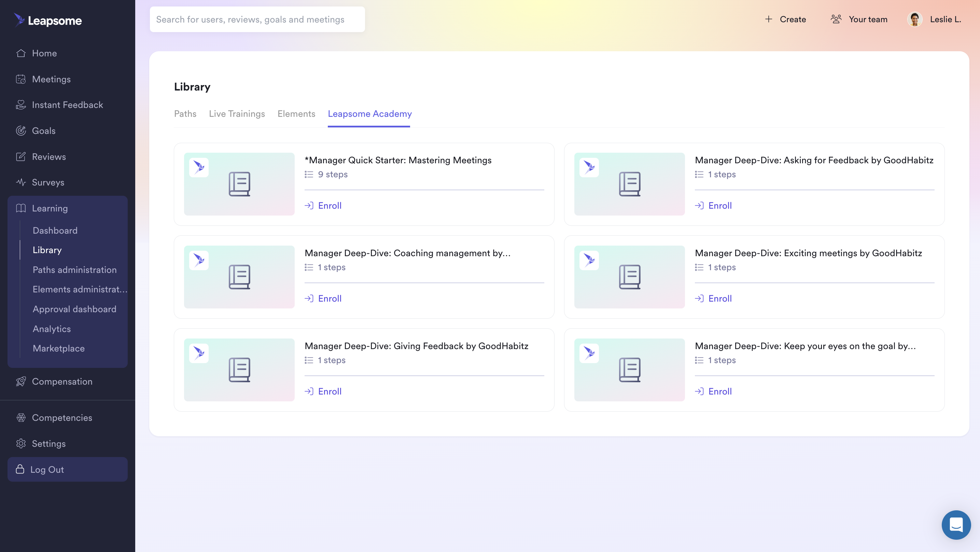Viewport: 980px width, 552px height.
Task: Open title Manager Deep-Dive: Giving Feedback
Action: pos(416,346)
